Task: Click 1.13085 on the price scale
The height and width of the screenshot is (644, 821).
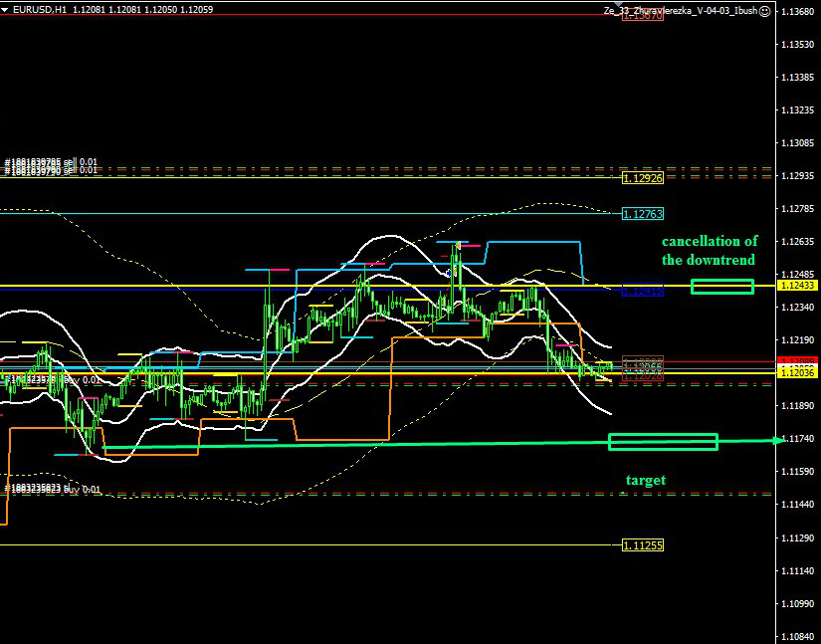Action: pos(797,142)
